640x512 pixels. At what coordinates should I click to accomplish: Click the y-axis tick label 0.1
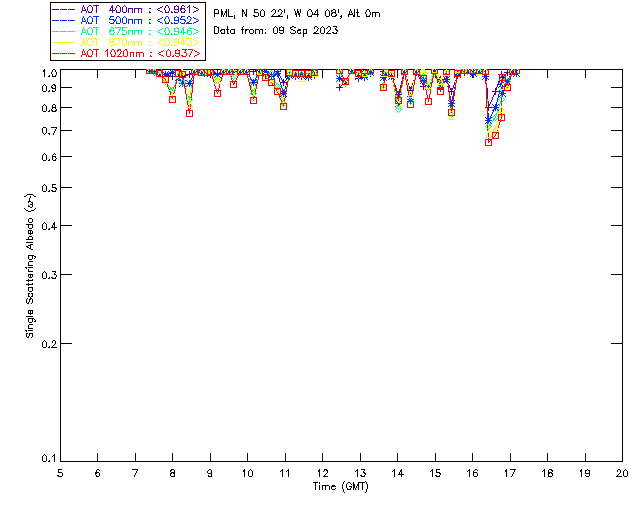(x=49, y=459)
